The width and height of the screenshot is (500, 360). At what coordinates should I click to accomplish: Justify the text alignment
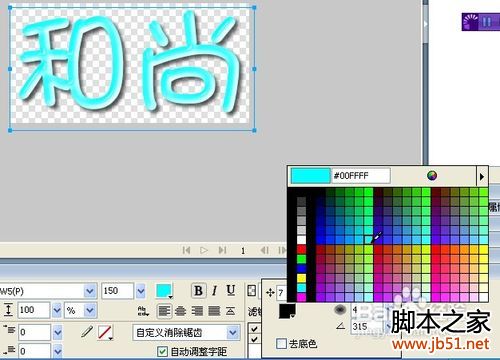point(214,311)
